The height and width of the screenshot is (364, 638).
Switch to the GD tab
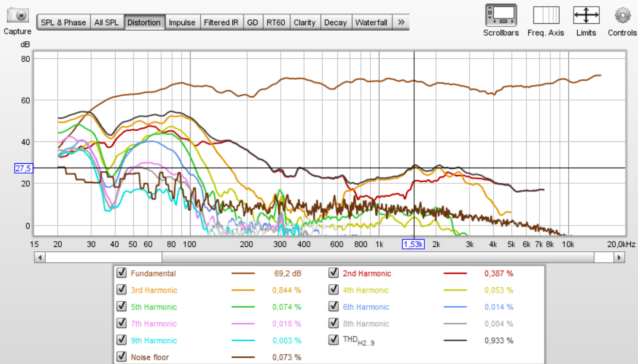coord(253,22)
